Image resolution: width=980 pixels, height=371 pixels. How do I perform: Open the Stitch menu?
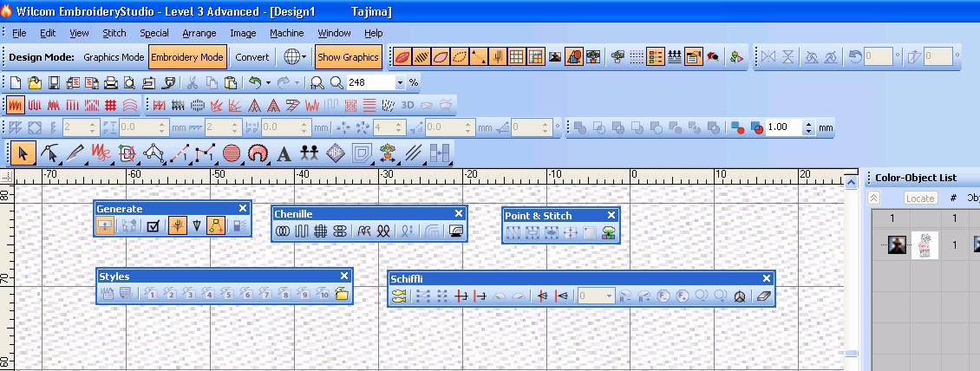114,33
